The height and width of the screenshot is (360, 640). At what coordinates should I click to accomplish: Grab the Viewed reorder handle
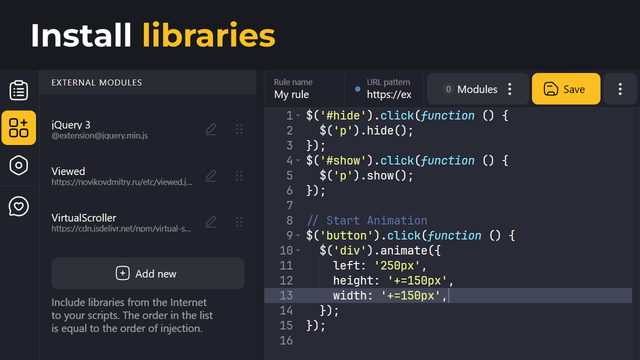pyautogui.click(x=239, y=176)
